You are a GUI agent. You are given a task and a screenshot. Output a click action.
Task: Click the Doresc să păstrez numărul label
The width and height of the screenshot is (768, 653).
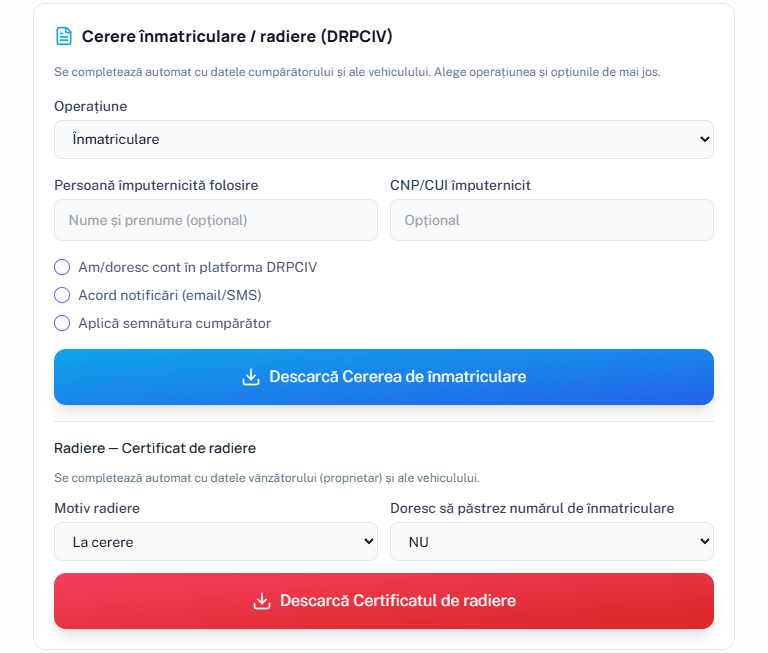coord(532,508)
